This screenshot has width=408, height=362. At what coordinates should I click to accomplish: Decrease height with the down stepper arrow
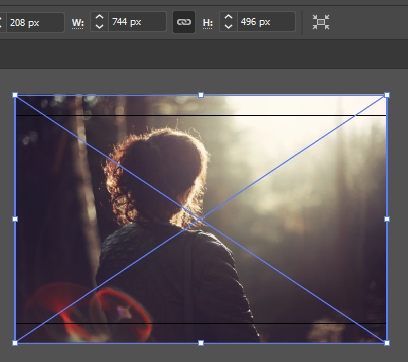click(x=228, y=26)
